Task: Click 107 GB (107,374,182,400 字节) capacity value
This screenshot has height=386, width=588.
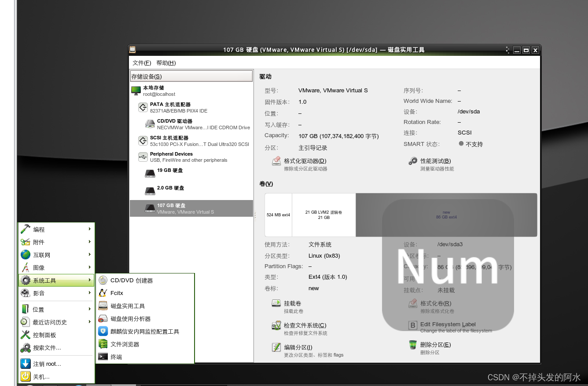Action: tap(338, 136)
